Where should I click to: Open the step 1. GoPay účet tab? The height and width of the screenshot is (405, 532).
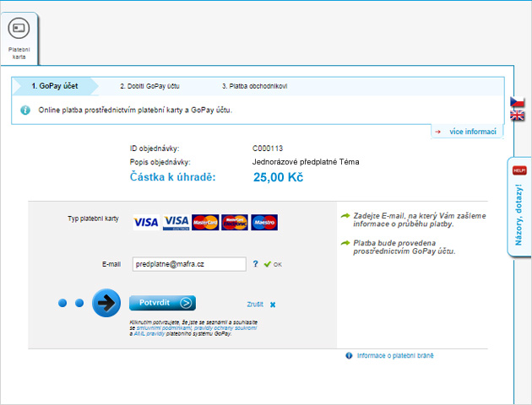tap(54, 86)
